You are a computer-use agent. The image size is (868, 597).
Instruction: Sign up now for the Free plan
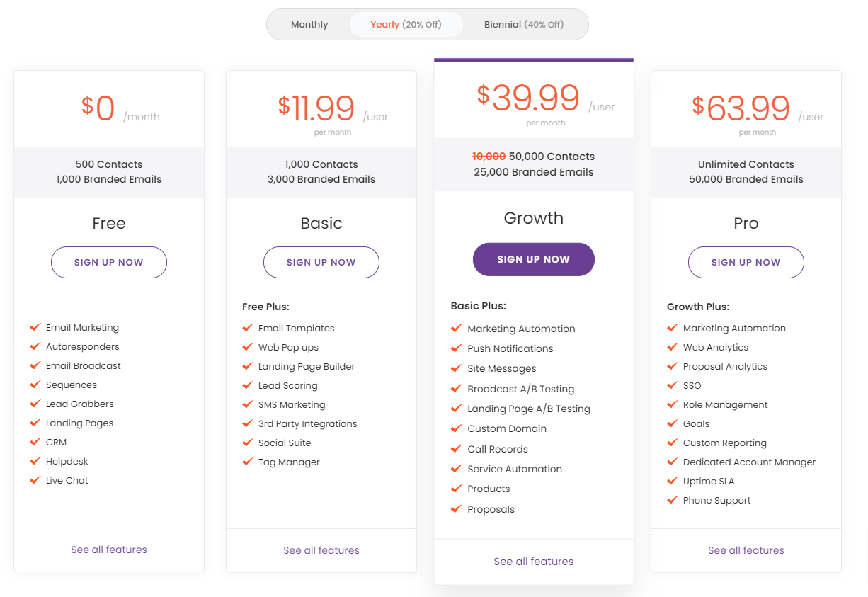(x=109, y=262)
